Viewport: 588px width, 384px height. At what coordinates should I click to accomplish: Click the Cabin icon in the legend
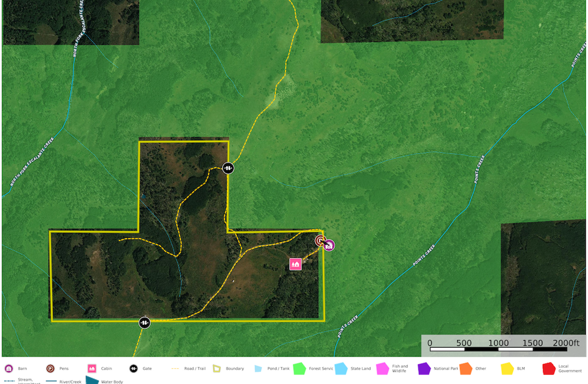92,369
